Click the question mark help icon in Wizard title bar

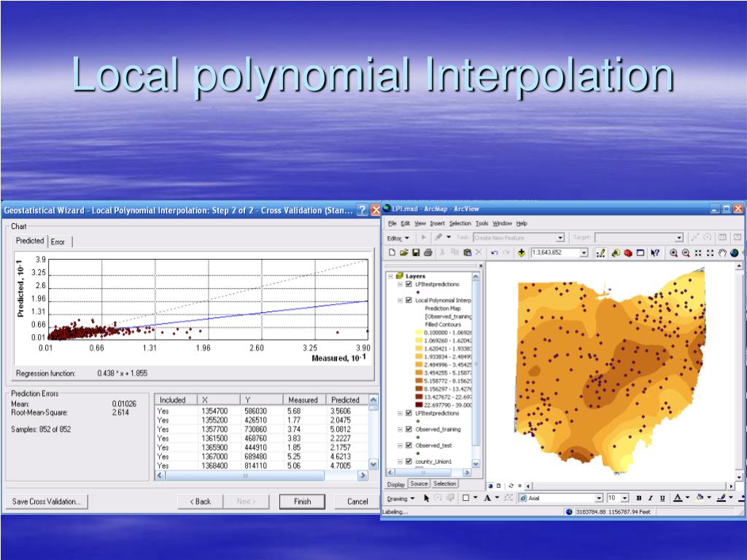click(363, 210)
